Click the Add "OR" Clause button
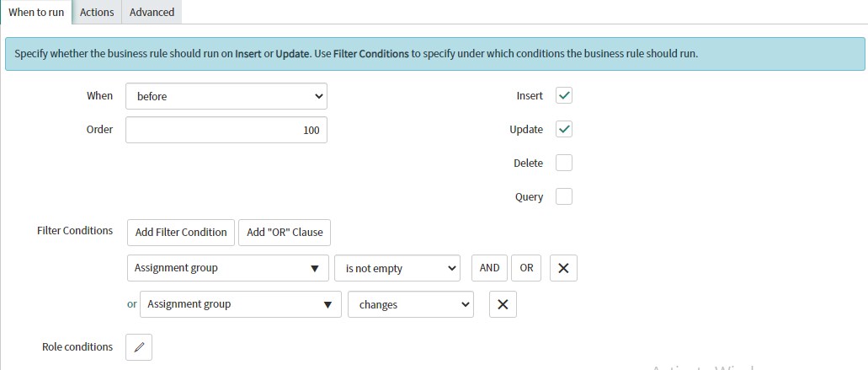 pos(285,232)
